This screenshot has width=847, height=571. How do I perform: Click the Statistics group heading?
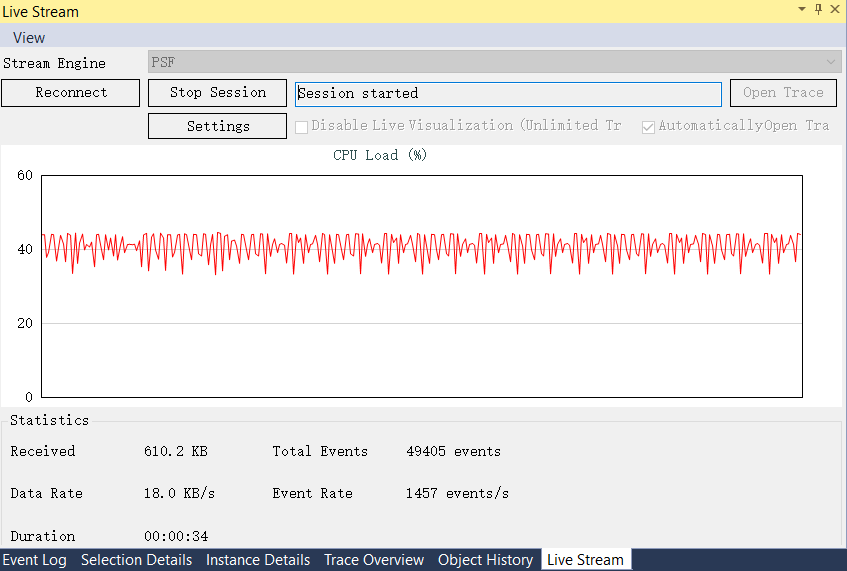(49, 420)
